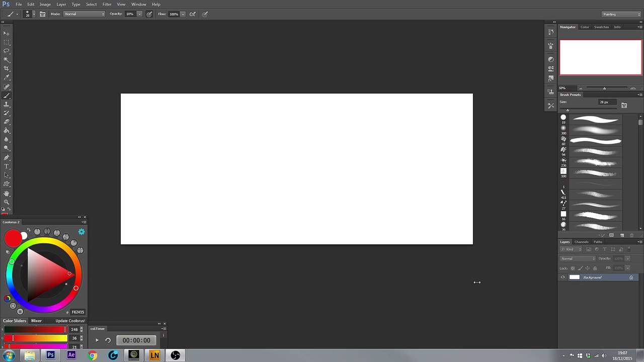This screenshot has height=362, width=644.
Task: Click the Update Coolorus! link
Action: point(70,321)
